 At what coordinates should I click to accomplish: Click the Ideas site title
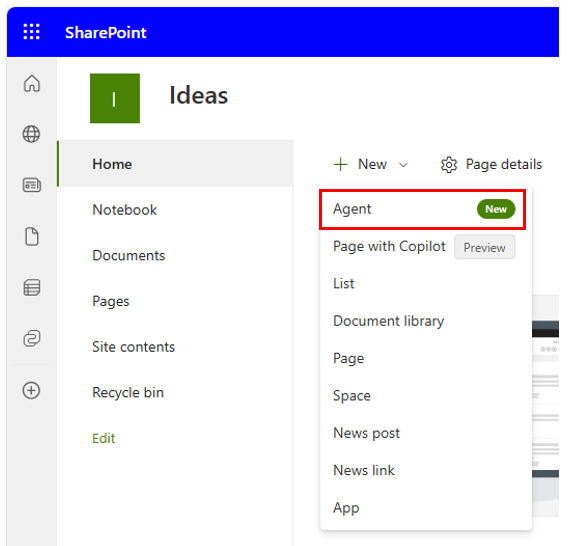click(x=199, y=95)
